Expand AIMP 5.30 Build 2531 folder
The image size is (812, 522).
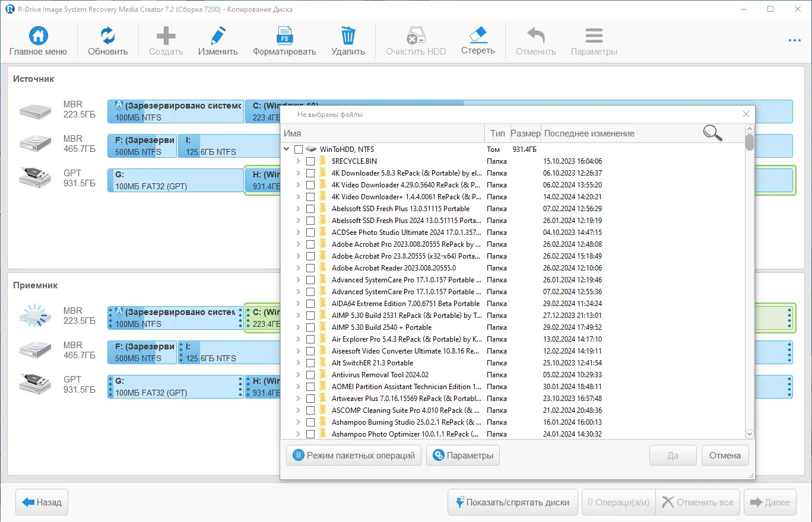click(298, 316)
